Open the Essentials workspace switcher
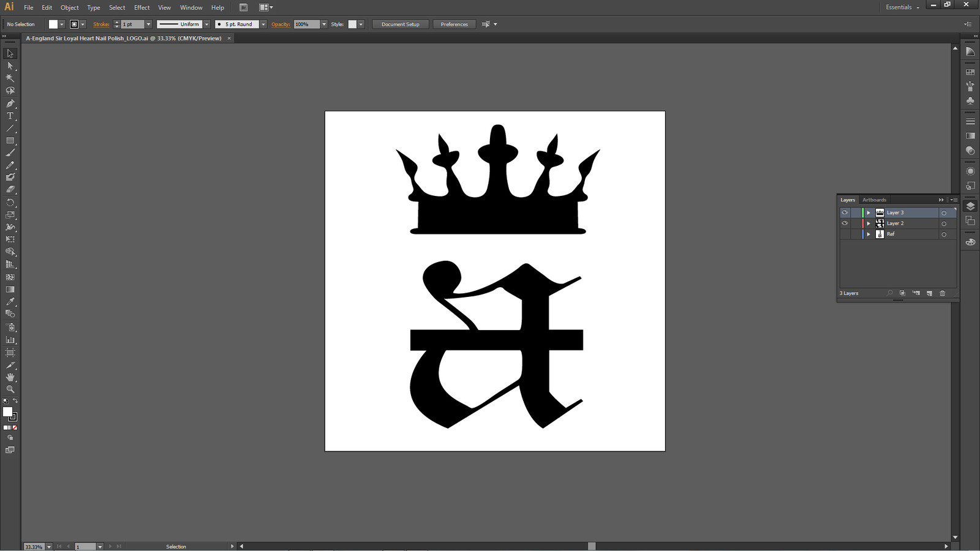The height and width of the screenshot is (551, 980). coord(903,7)
